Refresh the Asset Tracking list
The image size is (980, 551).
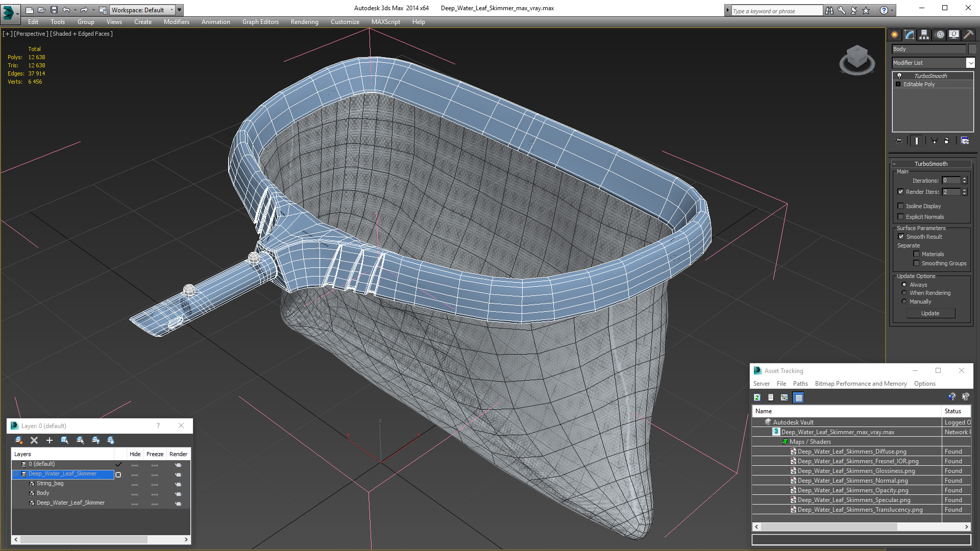[x=757, y=397]
